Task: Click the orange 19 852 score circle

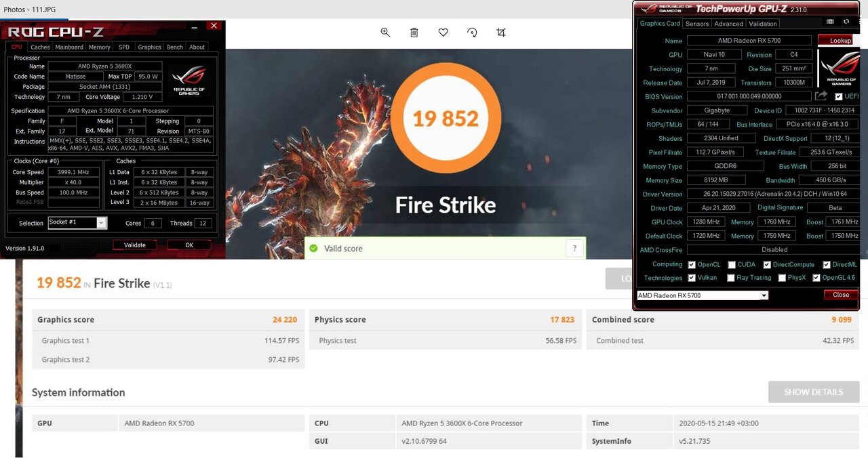Action: click(x=446, y=118)
